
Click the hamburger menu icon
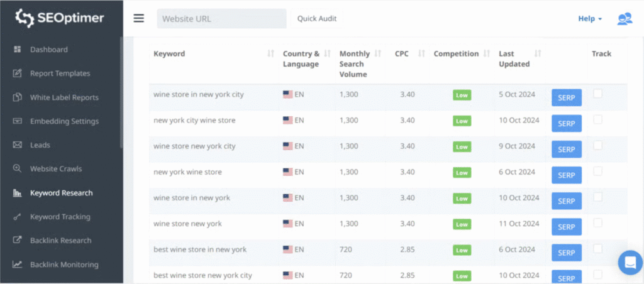(x=139, y=18)
